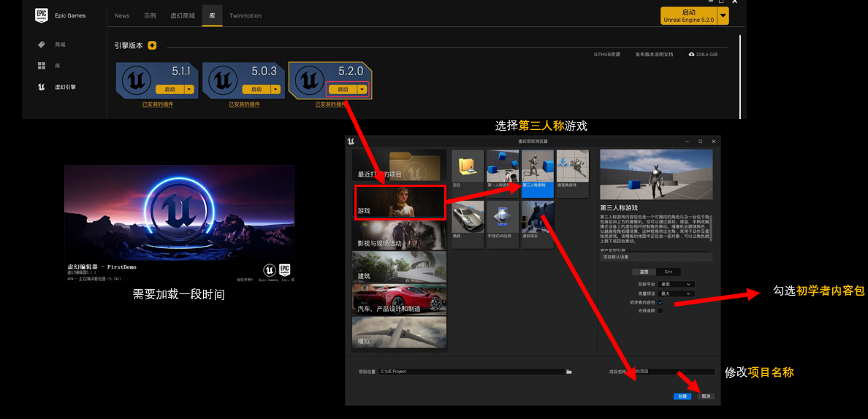Screen dimensions: 868x419
Task: Open the 质量预设 dropdown showing 最大
Action: pos(676,293)
